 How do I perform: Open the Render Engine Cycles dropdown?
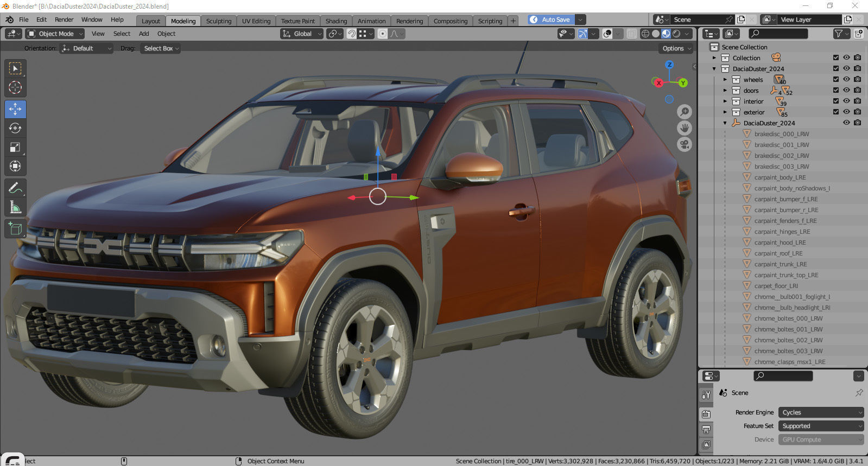click(821, 412)
